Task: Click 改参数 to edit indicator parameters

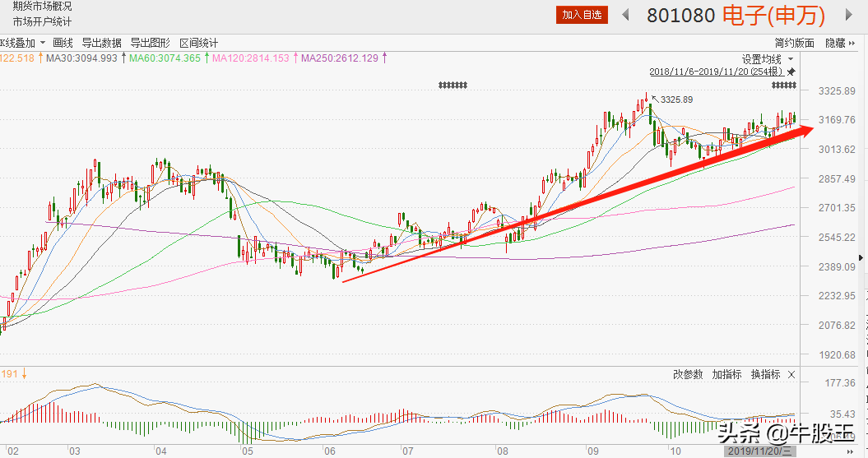Action: click(688, 375)
